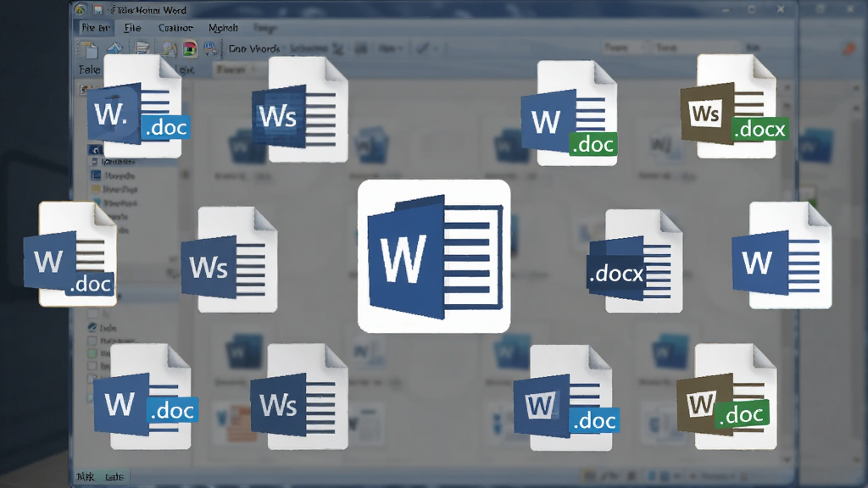Image resolution: width=868 pixels, height=488 pixels.
Task: Click the red pin icon at toolbar end
Action: pos(849,48)
